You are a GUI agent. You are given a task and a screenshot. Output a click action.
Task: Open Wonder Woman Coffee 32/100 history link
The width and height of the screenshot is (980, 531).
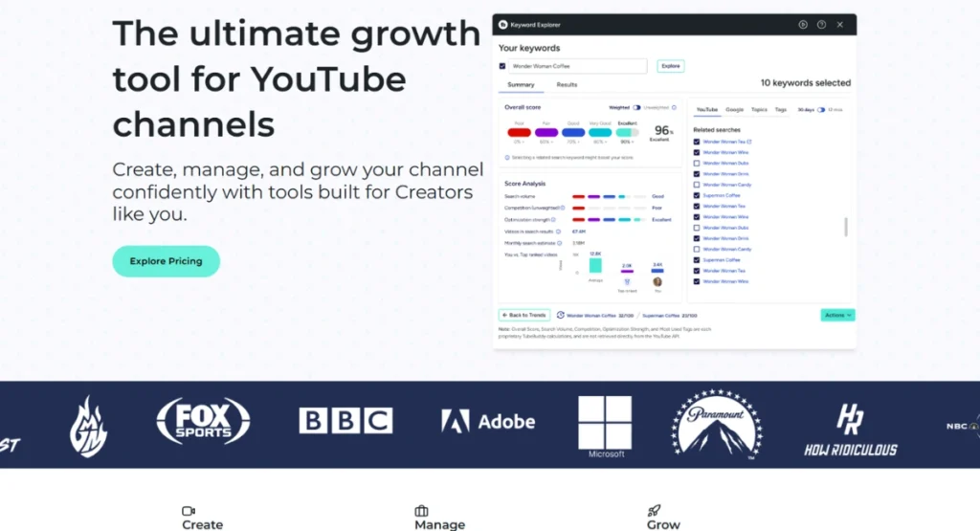coord(600,316)
